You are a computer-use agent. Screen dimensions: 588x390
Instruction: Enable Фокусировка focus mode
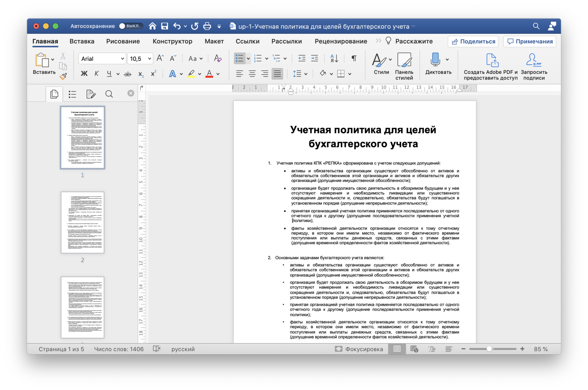click(x=359, y=349)
